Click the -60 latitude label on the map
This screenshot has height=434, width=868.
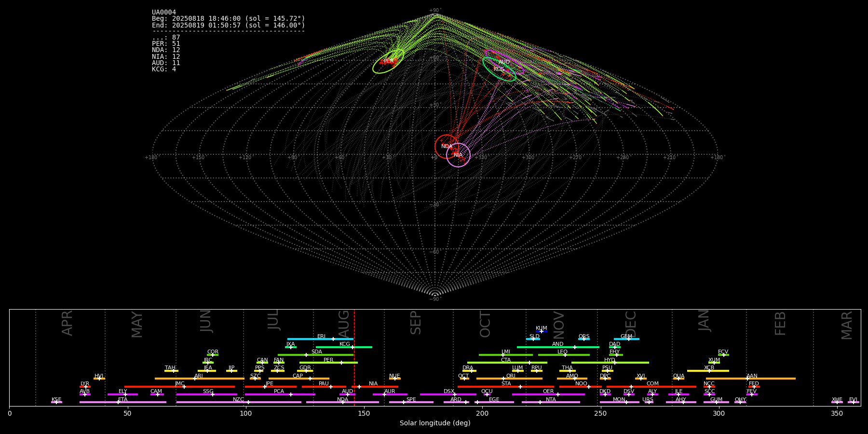(434, 252)
